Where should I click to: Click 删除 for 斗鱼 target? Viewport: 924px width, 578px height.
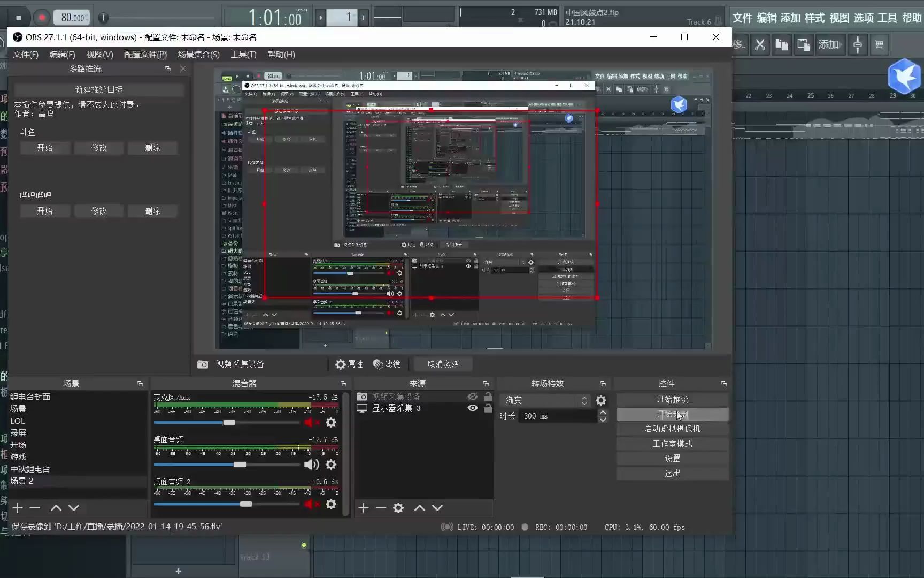click(x=152, y=148)
